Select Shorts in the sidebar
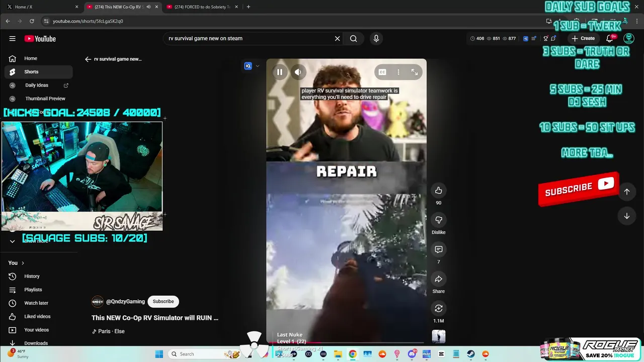This screenshot has height=362, width=644. click(38, 72)
